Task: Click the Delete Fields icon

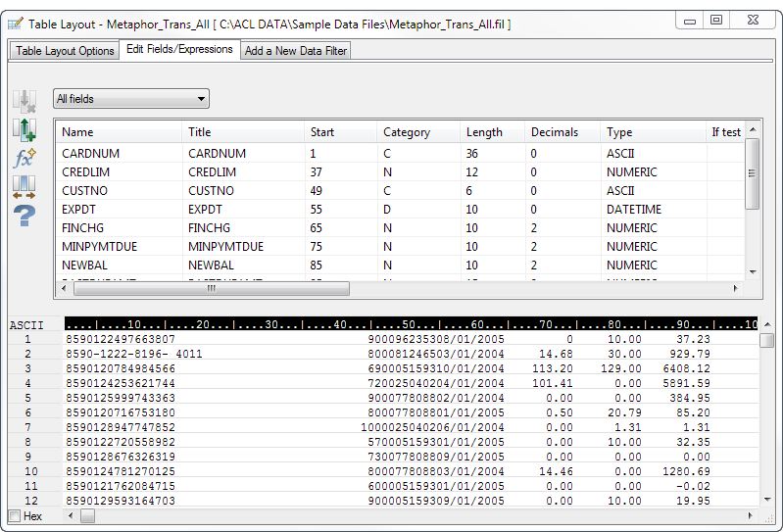Action: 24,101
